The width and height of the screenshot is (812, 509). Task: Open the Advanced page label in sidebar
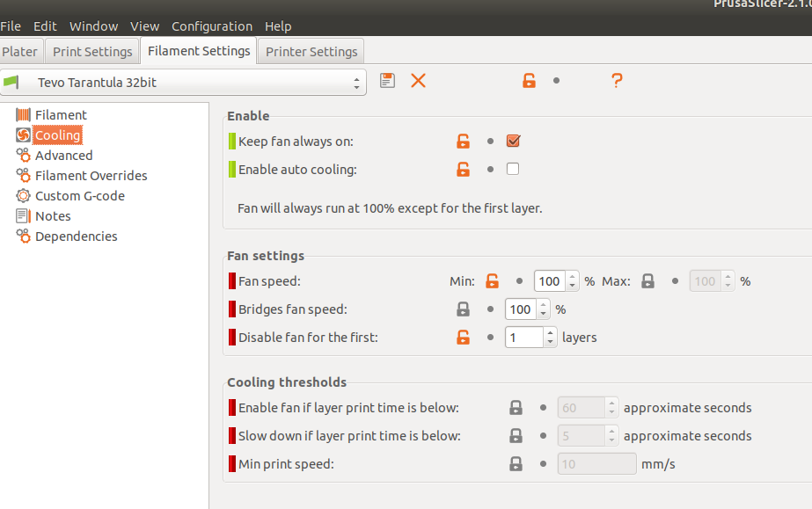tap(63, 156)
